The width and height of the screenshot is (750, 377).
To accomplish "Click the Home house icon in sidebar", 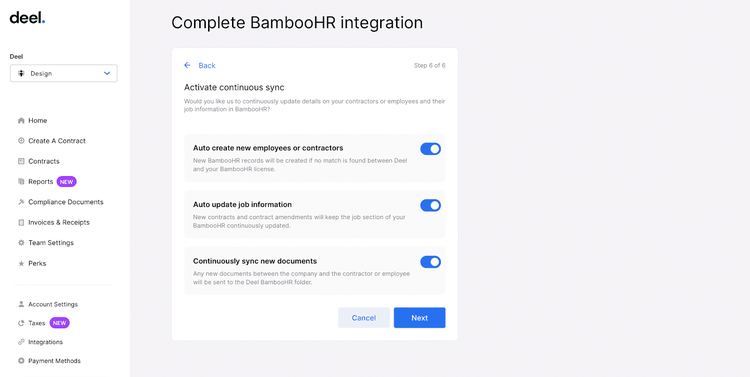I will (21, 121).
